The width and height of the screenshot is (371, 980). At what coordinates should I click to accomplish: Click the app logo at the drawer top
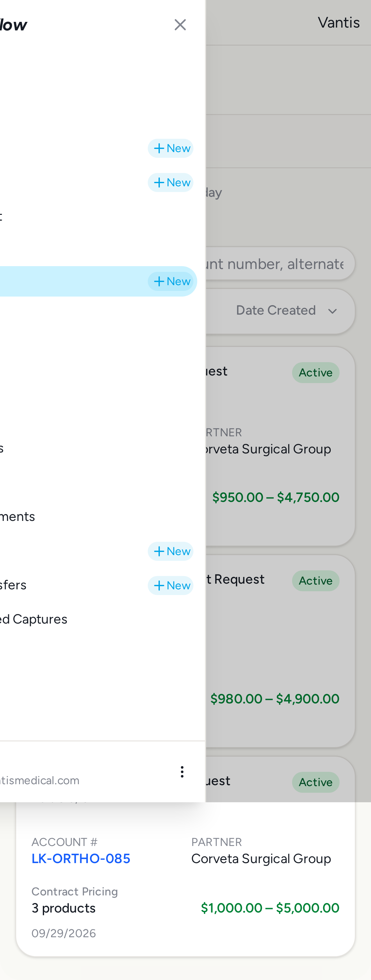coord(13,25)
